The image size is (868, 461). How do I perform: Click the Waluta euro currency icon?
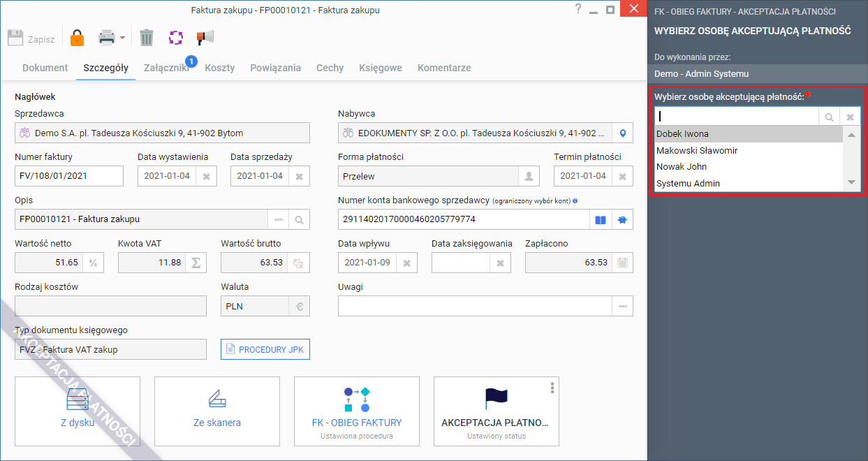pos(299,306)
